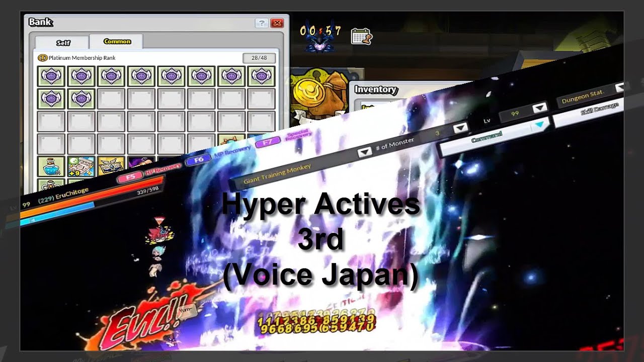This screenshot has height=362, width=644.
Task: Select the second purple emblem in second row
Action: 81,99
